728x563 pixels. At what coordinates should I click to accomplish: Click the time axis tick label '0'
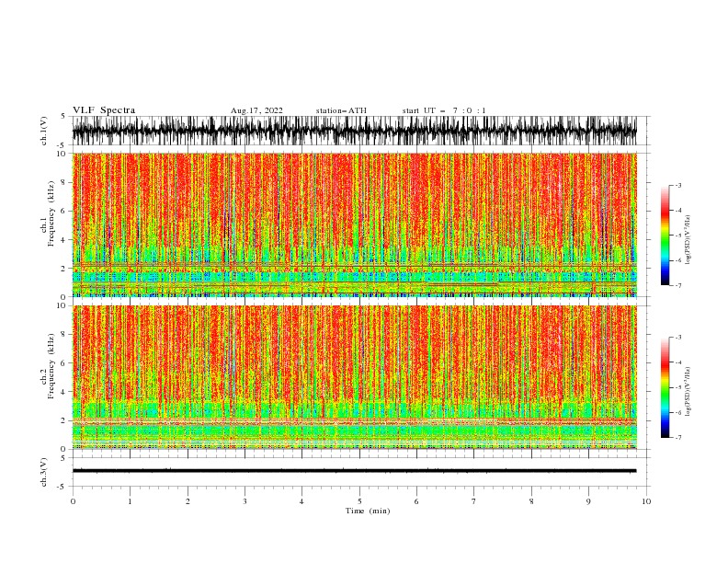(x=73, y=501)
